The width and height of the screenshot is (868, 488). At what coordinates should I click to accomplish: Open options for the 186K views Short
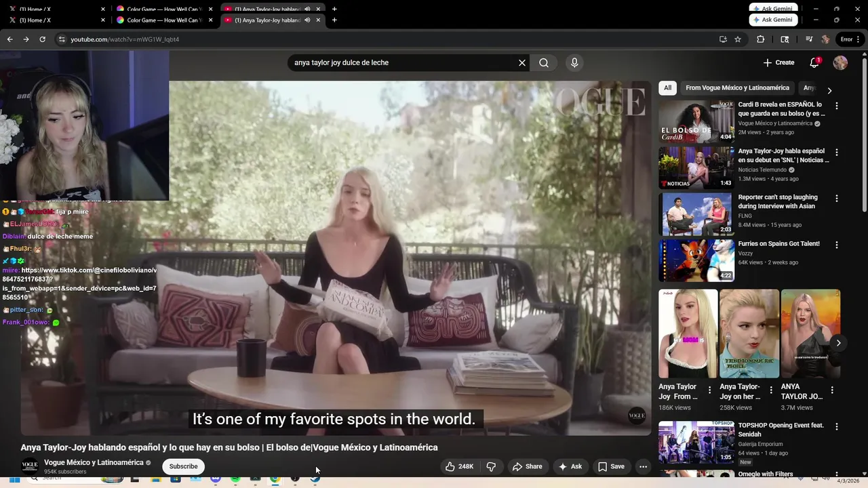pos(709,390)
